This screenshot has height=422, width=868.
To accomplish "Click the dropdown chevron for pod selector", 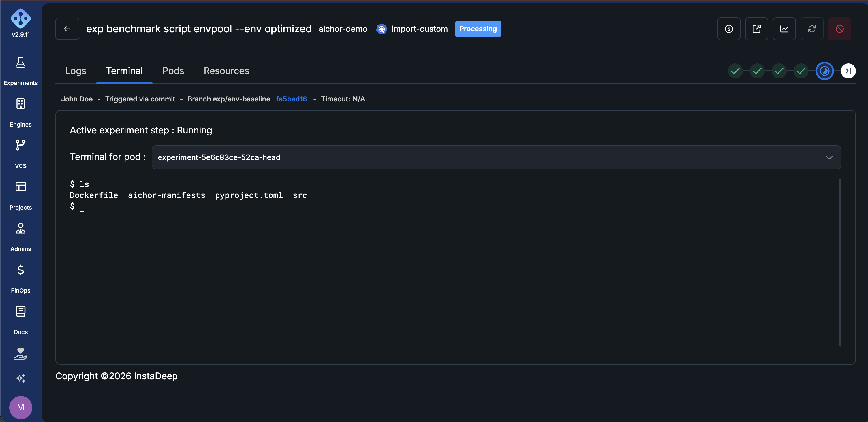I will point(829,157).
